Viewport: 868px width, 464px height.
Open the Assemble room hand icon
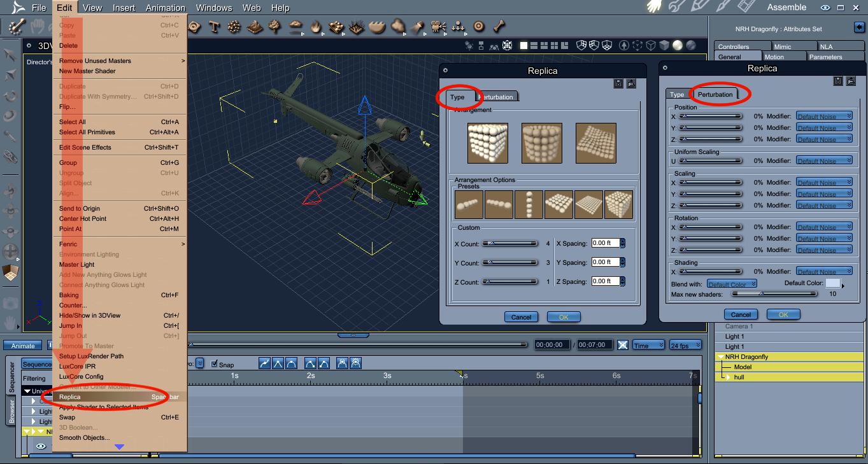pyautogui.click(x=654, y=7)
